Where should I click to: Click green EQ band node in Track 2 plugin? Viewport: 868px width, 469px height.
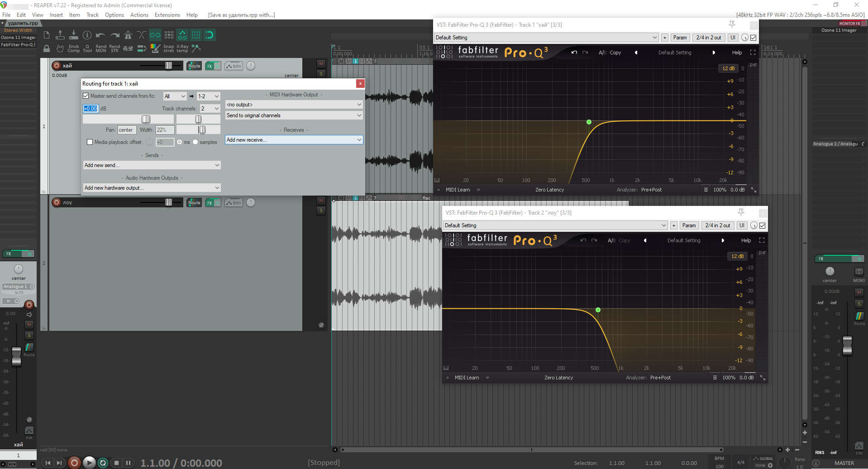598,310
